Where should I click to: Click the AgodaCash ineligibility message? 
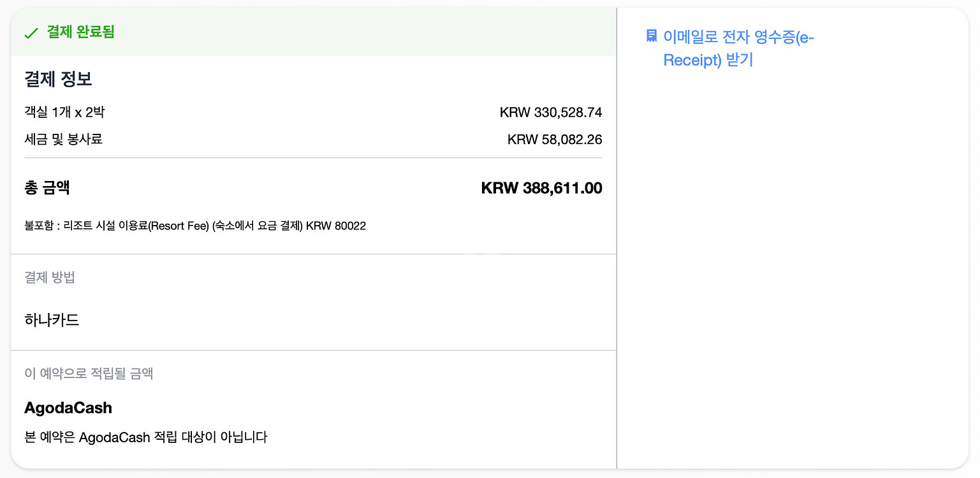[145, 437]
